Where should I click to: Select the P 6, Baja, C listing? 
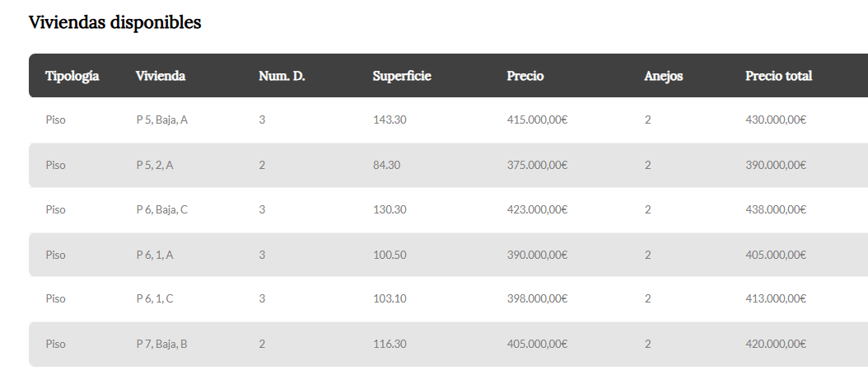[x=162, y=209]
